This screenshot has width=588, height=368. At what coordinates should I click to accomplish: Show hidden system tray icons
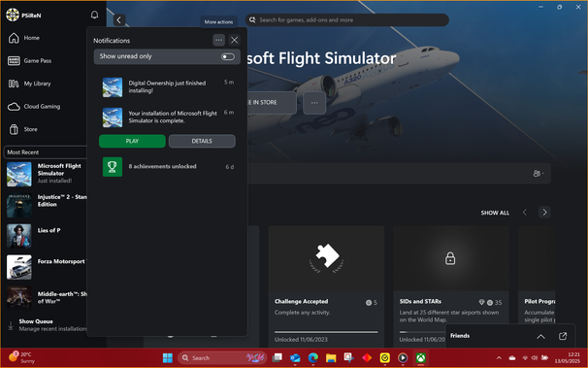pyautogui.click(x=499, y=358)
